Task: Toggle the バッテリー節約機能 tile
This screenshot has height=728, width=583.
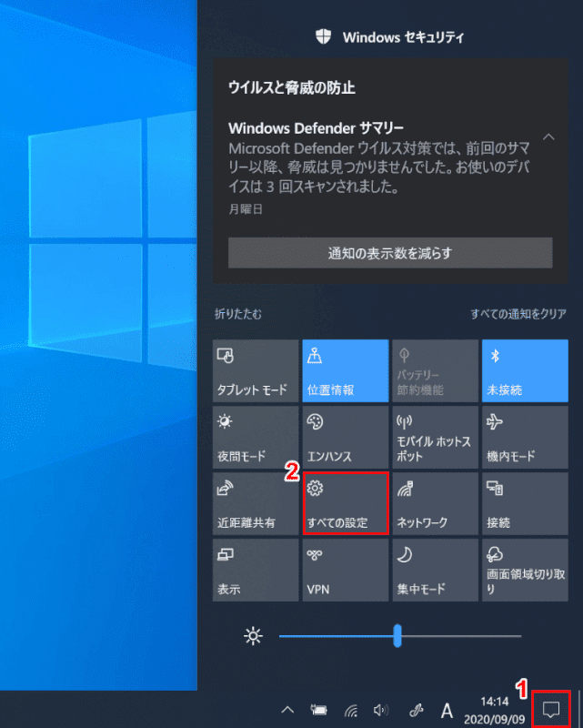Action: click(x=436, y=370)
